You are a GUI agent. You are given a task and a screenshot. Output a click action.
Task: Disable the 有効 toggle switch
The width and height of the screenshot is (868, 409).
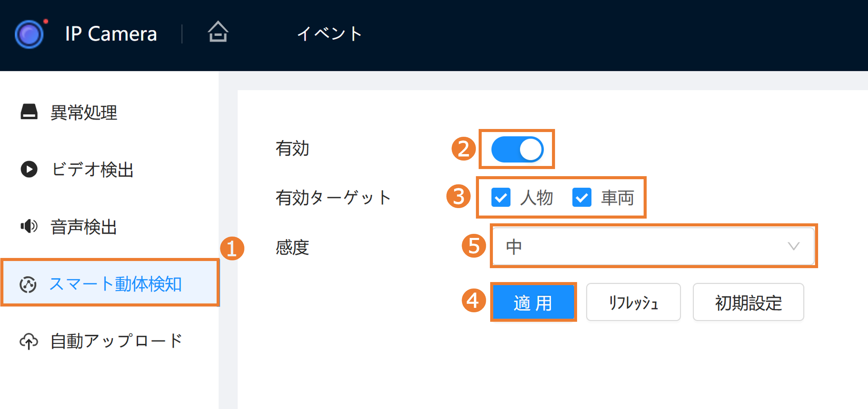click(x=517, y=149)
